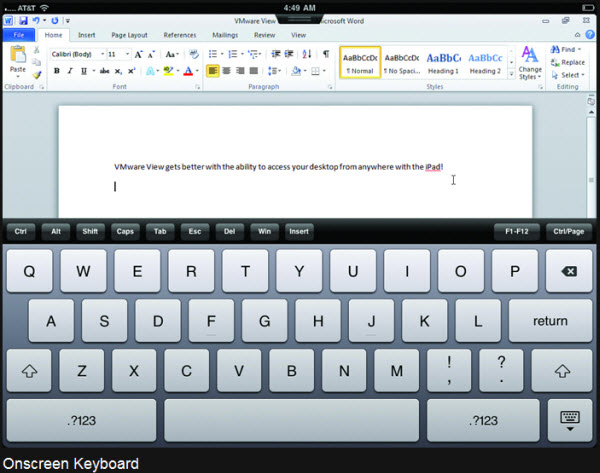Image resolution: width=600 pixels, height=473 pixels.
Task: Justify the paragraph text
Action: click(254, 71)
